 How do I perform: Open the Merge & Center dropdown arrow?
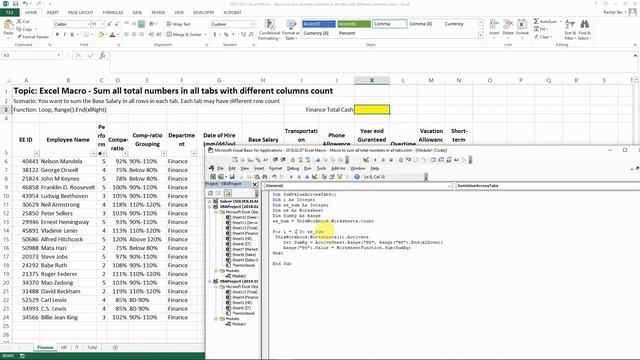(x=205, y=35)
